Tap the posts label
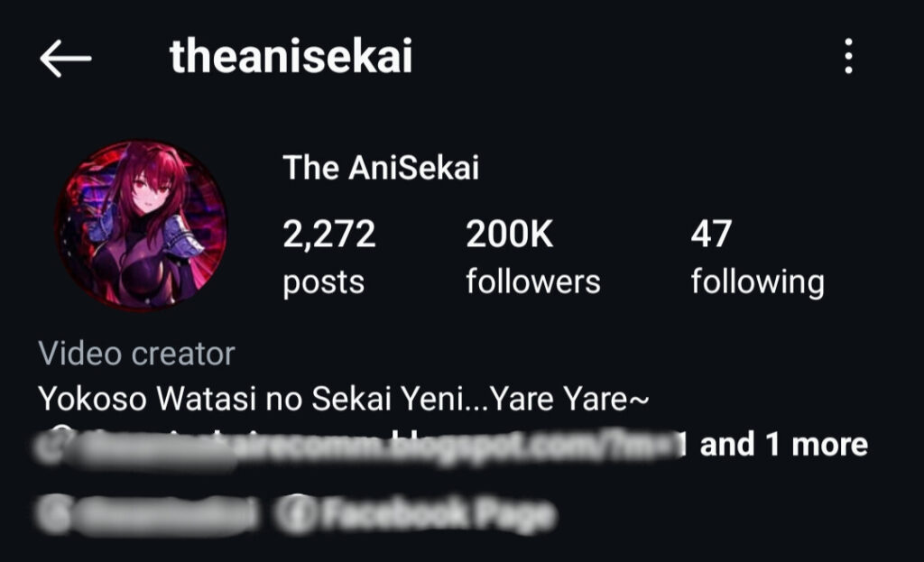 pos(324,282)
